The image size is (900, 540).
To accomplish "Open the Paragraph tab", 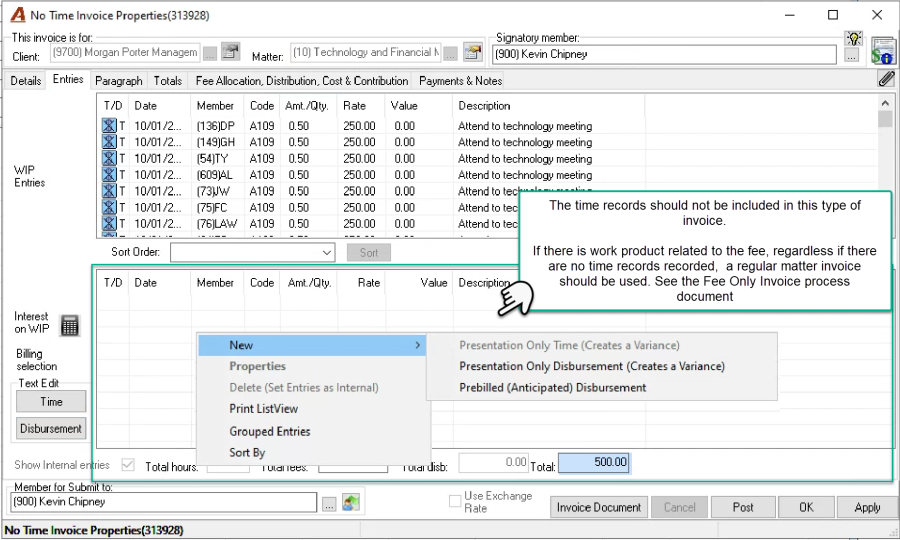I will pos(119,81).
